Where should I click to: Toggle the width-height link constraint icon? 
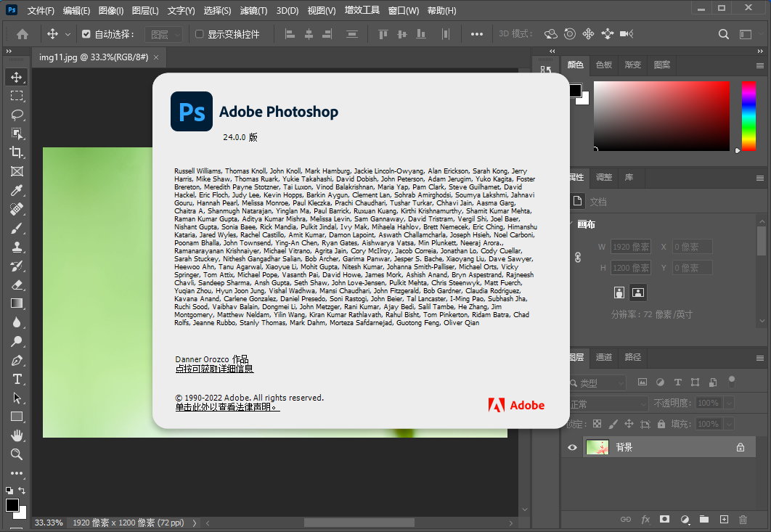click(578, 257)
